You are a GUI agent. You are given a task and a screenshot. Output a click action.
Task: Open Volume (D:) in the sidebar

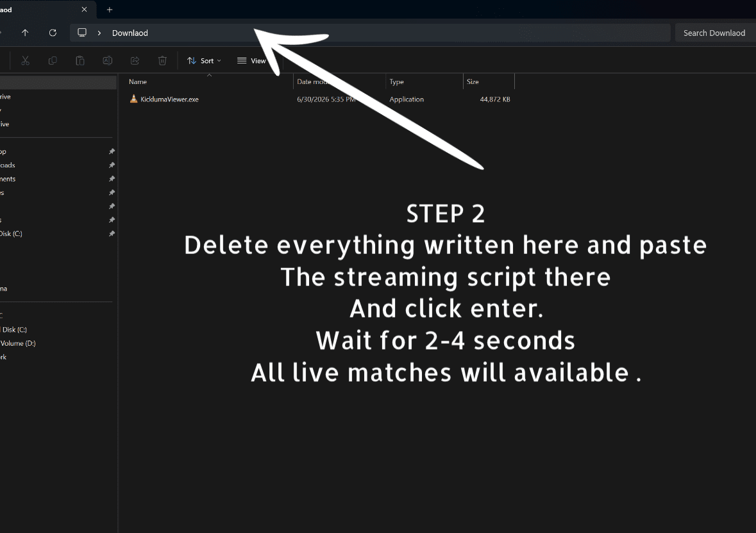[18, 343]
